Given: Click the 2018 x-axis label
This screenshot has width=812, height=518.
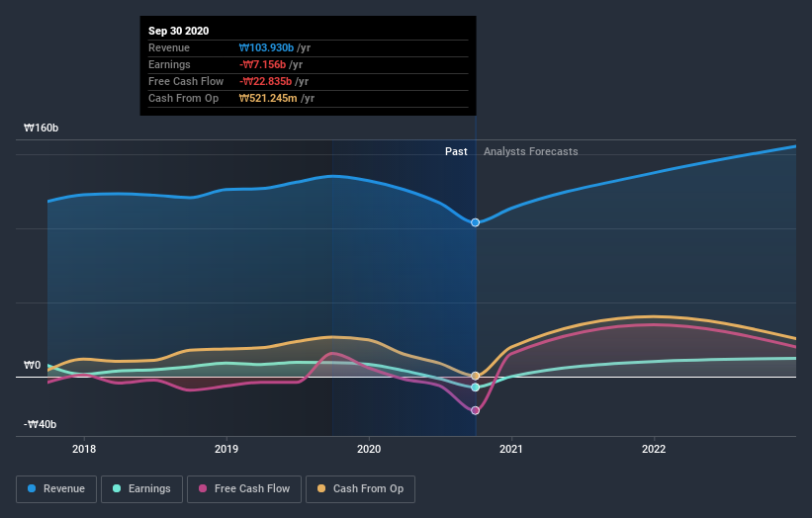Looking at the screenshot, I should point(84,449).
